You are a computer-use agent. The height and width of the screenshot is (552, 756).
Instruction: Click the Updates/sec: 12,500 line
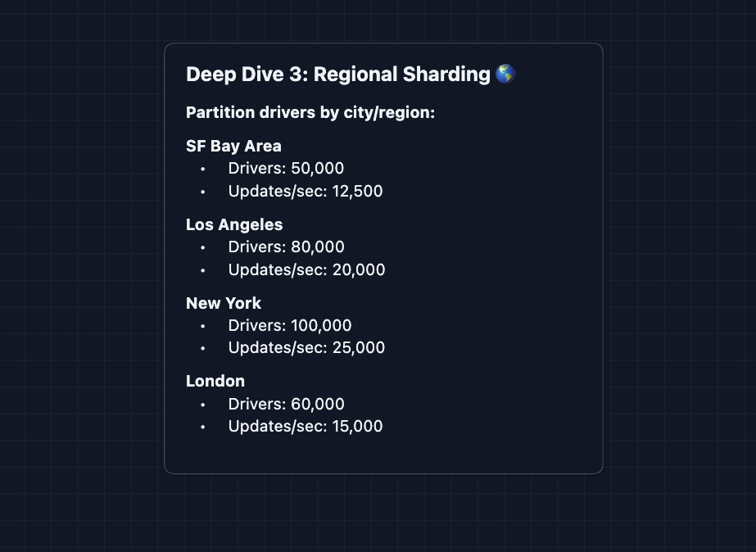[305, 191]
